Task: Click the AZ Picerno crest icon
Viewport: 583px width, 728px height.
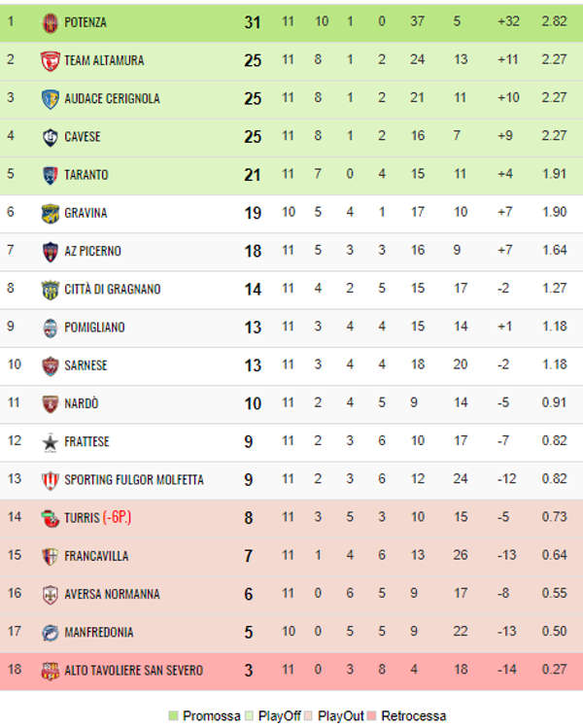Action: click(51, 251)
